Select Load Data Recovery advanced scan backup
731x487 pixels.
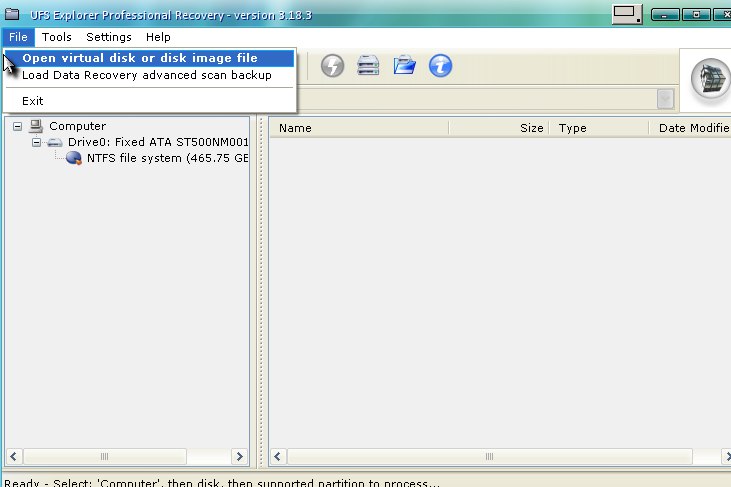(x=149, y=75)
